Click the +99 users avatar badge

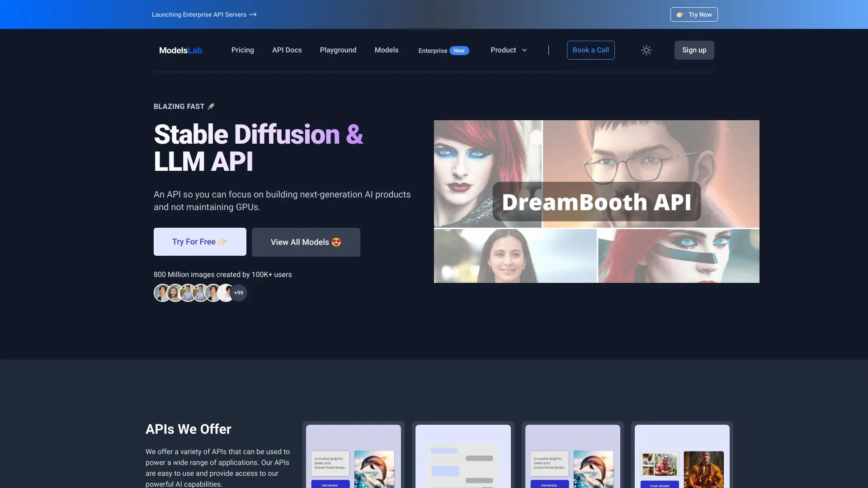pos(239,293)
